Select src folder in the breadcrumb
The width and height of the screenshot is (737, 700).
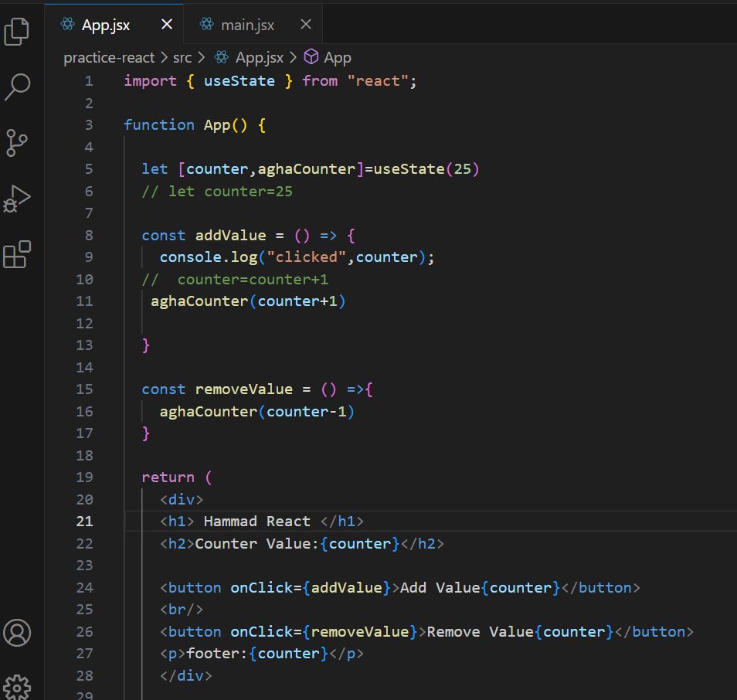click(x=182, y=57)
